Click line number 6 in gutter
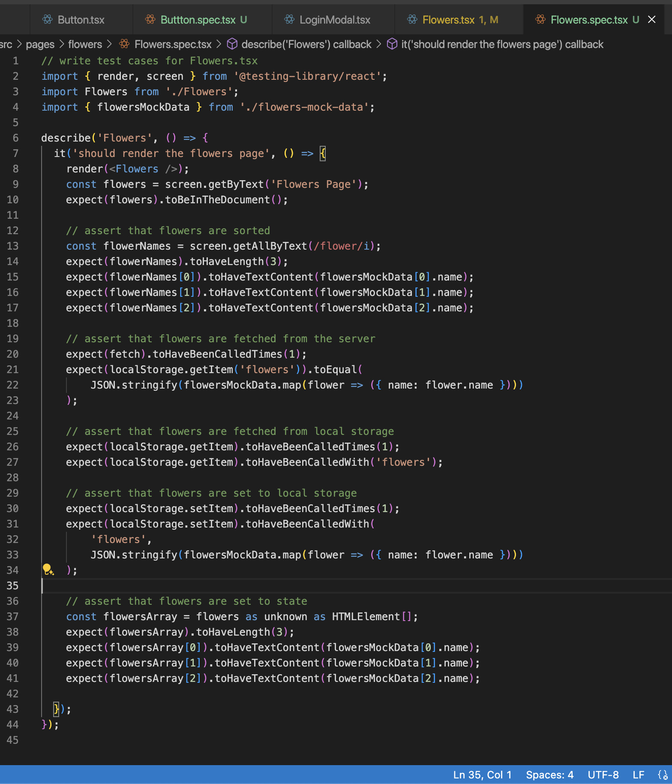Screen dimensions: 672x784 click(15, 138)
